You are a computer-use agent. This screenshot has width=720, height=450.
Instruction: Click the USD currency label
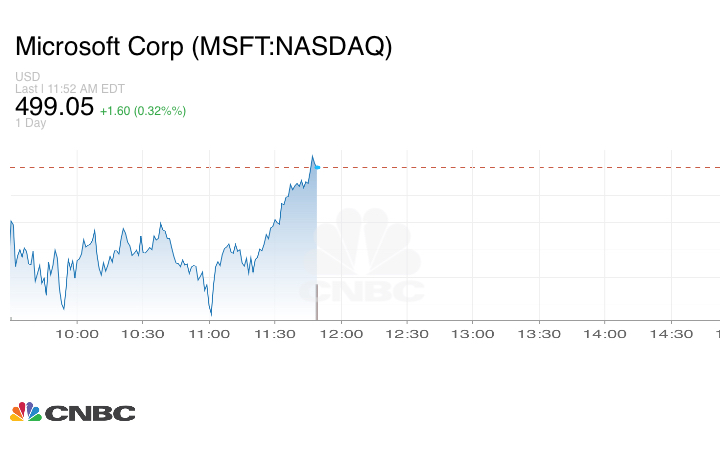pyautogui.click(x=27, y=77)
